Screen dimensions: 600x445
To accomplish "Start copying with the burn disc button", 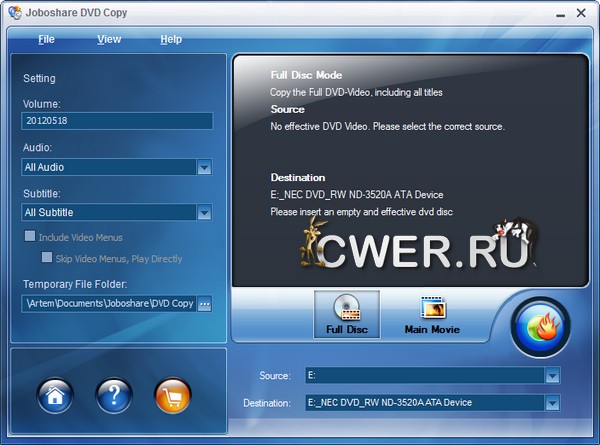I will 540,328.
